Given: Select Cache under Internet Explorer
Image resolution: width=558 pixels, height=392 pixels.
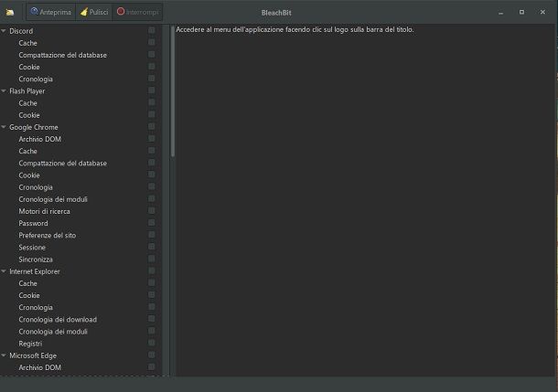Looking at the screenshot, I should (27, 283).
